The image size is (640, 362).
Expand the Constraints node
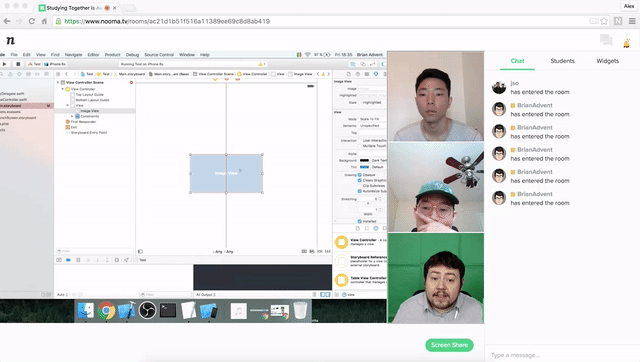(72, 116)
